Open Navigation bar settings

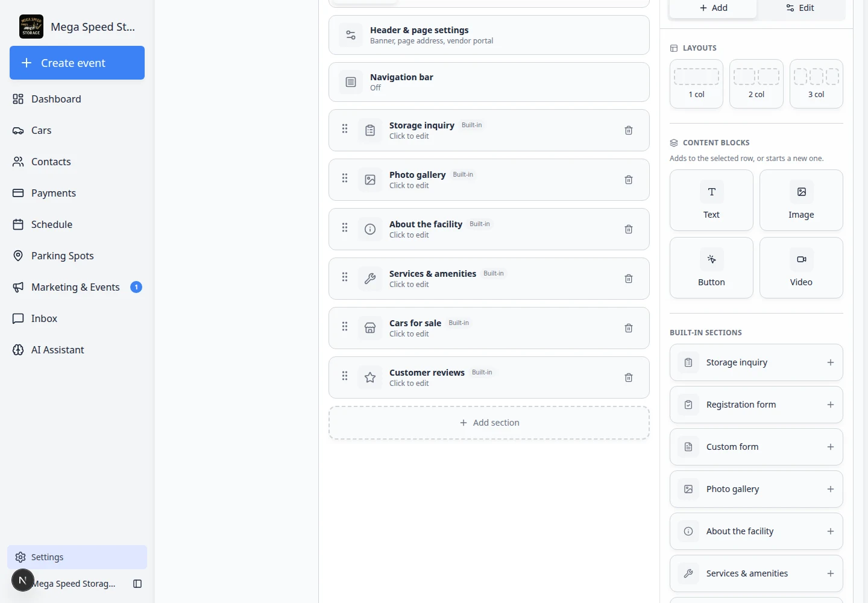point(489,82)
